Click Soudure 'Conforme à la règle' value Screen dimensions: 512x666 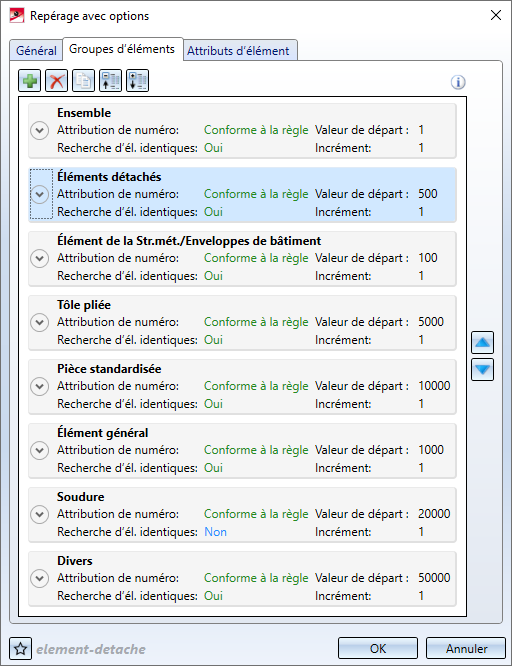[256, 514]
